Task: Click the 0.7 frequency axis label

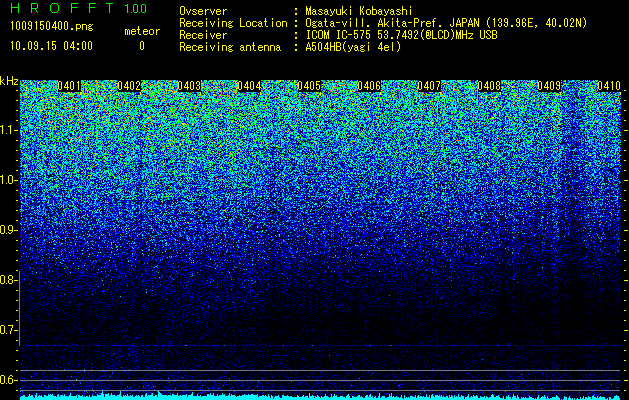Action: point(9,330)
